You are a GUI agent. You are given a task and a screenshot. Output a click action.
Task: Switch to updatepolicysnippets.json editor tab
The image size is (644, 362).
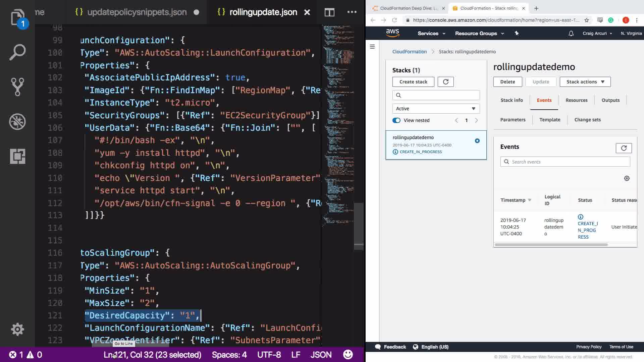(137, 12)
